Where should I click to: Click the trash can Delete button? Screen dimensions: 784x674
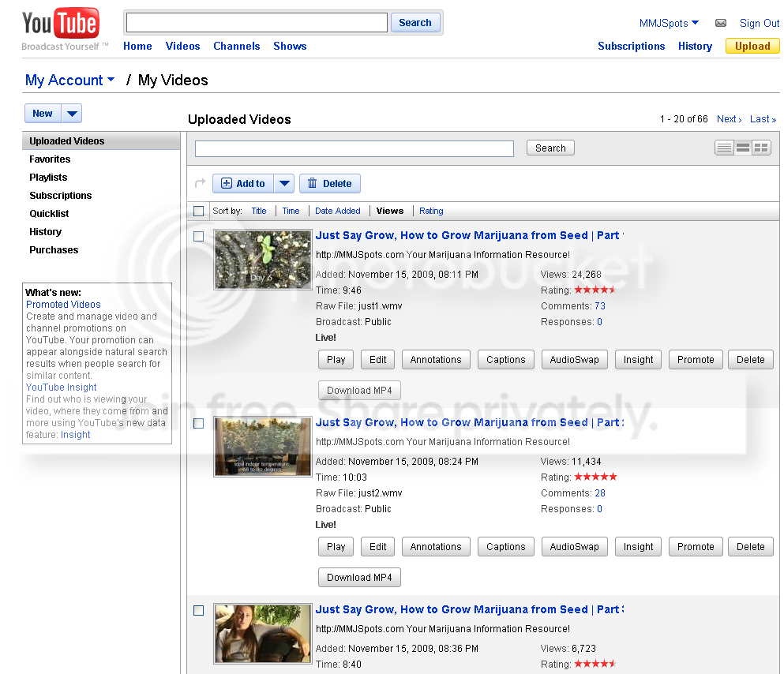pyautogui.click(x=329, y=183)
